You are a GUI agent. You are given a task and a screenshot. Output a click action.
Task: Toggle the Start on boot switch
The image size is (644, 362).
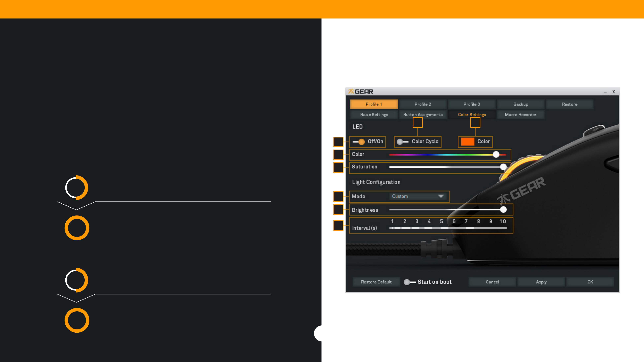[x=409, y=282]
